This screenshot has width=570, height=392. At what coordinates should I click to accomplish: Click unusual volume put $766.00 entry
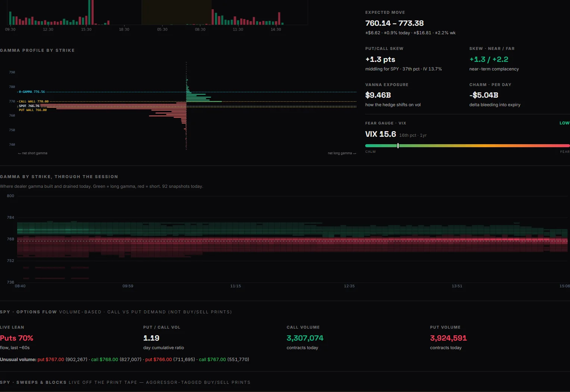coord(170,360)
